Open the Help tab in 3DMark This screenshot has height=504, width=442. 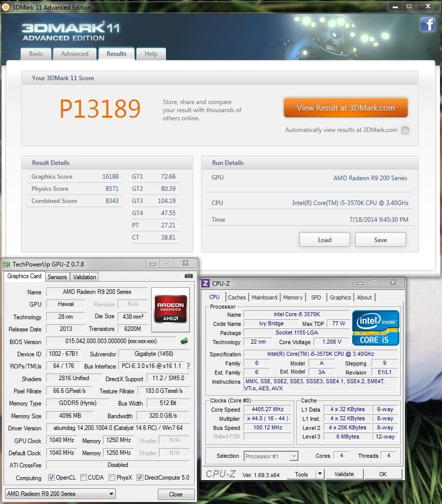tap(151, 54)
